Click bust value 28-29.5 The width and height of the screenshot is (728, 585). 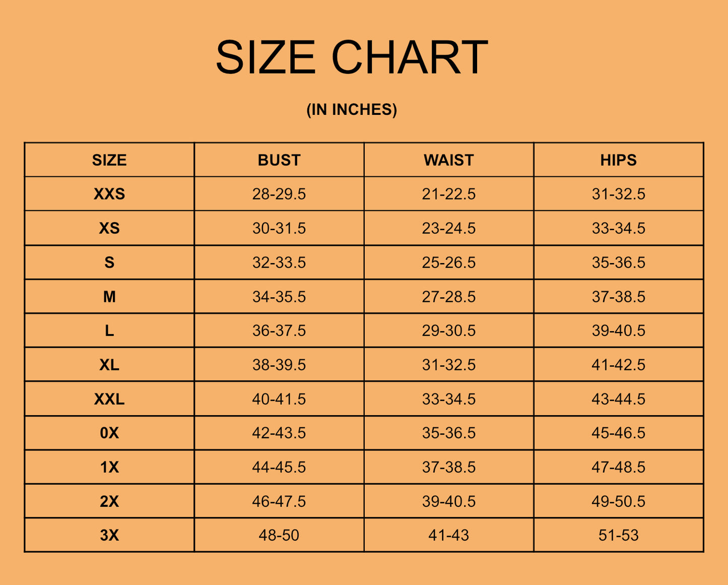click(x=279, y=194)
